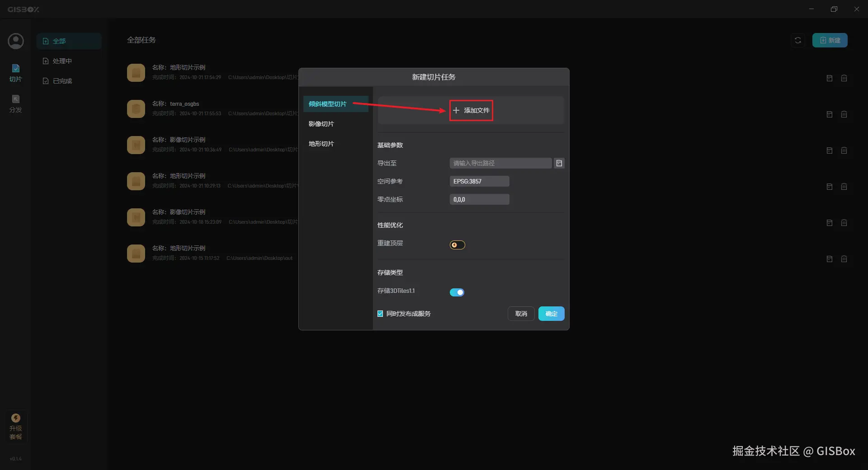Click the version label v0.1.4
The width and height of the screenshot is (868, 470).
point(16,459)
